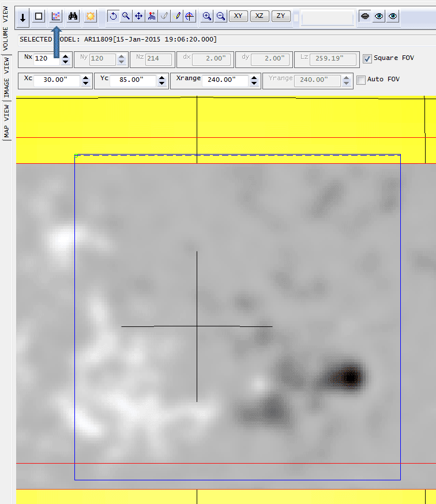Viewport: 436px width, 504px height.
Task: Click the disabled dx field
Action: 211,59
